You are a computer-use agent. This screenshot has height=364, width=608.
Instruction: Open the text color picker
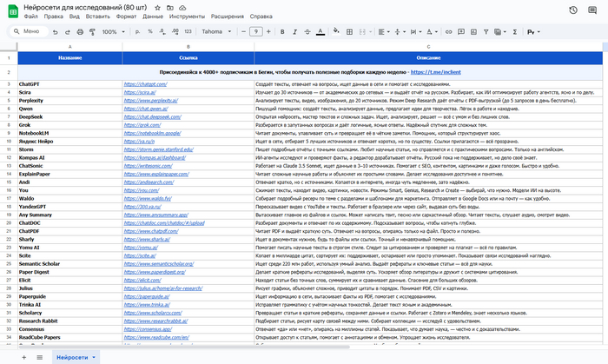point(321,31)
